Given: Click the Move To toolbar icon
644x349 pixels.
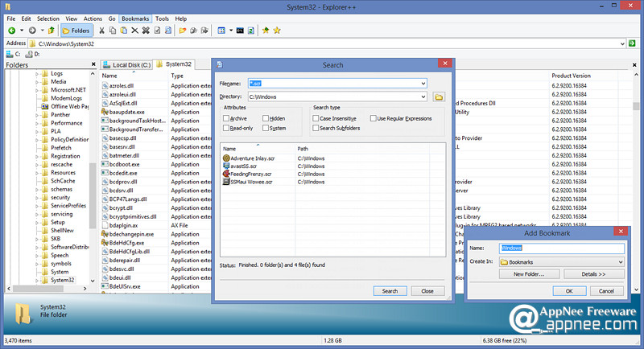Looking at the screenshot, I should pos(204,31).
